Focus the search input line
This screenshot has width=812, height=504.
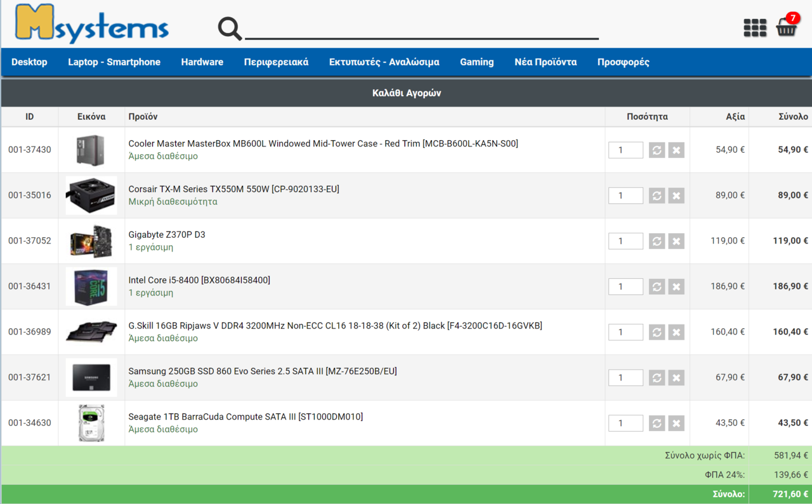(422, 29)
